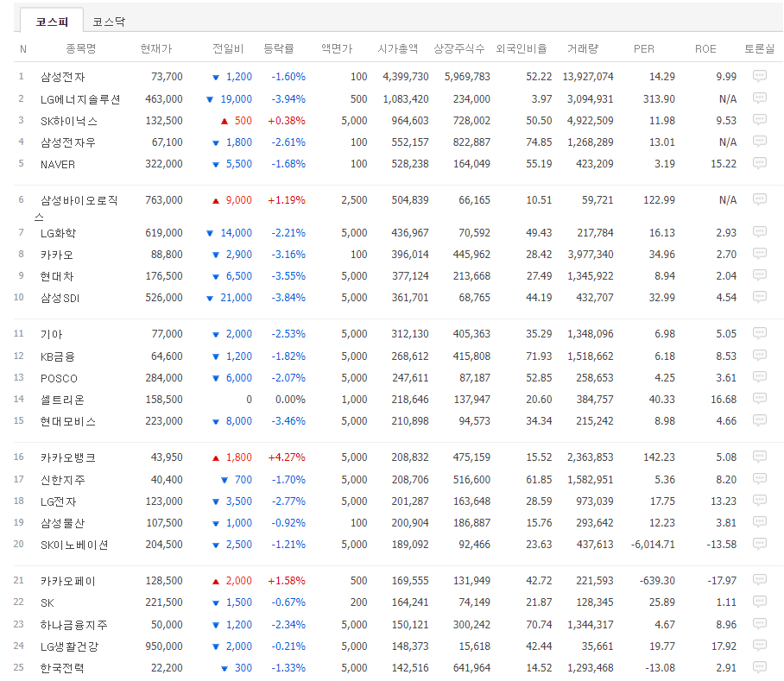Click the ROE column header
Image resolution: width=784 pixels, height=681 pixels.
(705, 49)
